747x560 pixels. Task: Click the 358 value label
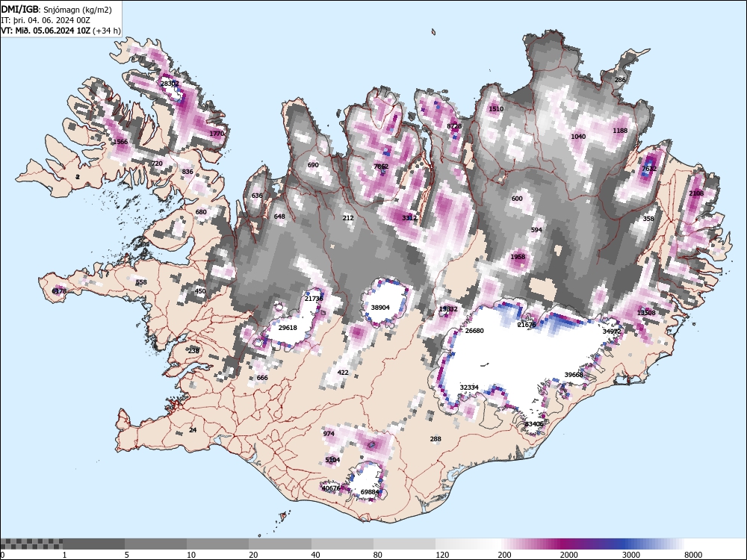coord(648,219)
